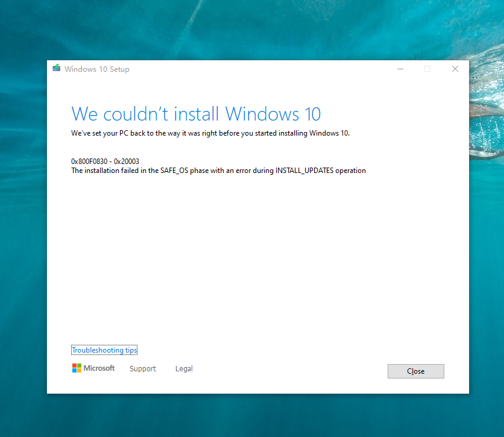
Task: Click the Close button at the bottom right
Action: click(x=415, y=371)
